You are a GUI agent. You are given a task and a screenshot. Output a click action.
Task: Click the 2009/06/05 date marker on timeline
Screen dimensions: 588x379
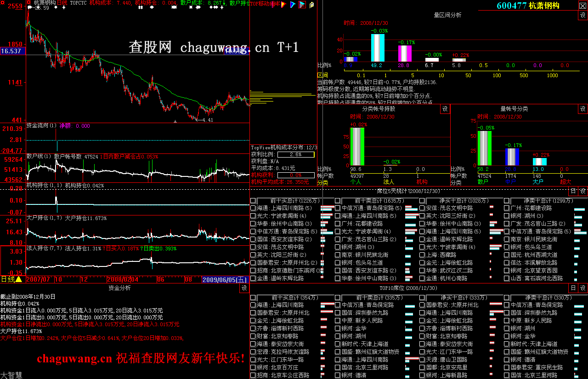pyautogui.click(x=225, y=279)
